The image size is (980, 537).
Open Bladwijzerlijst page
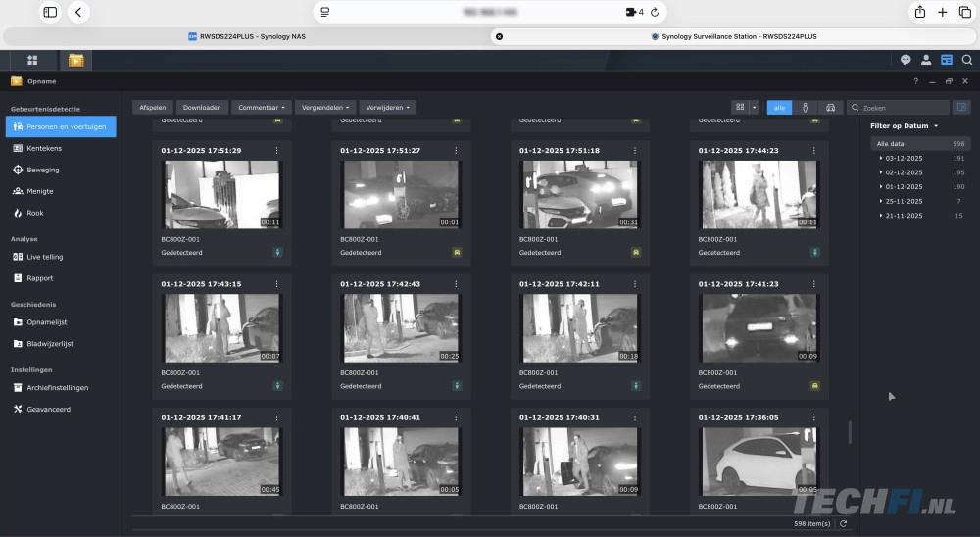click(x=61, y=344)
